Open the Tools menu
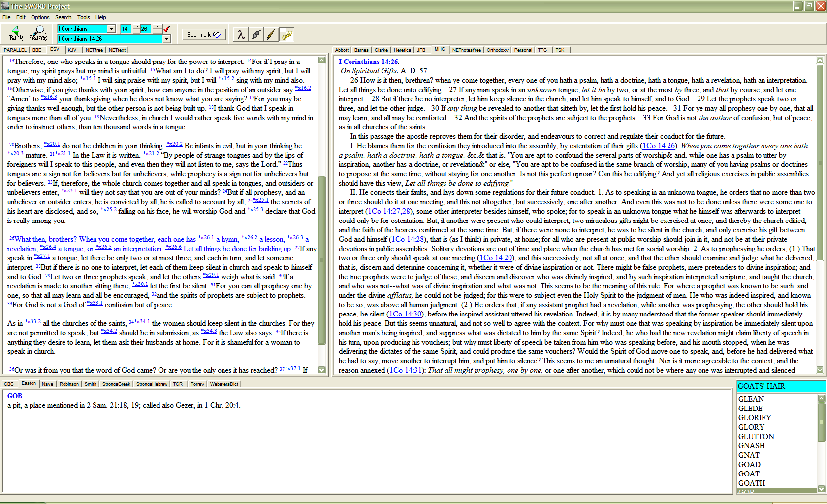The image size is (827, 504). (x=83, y=17)
